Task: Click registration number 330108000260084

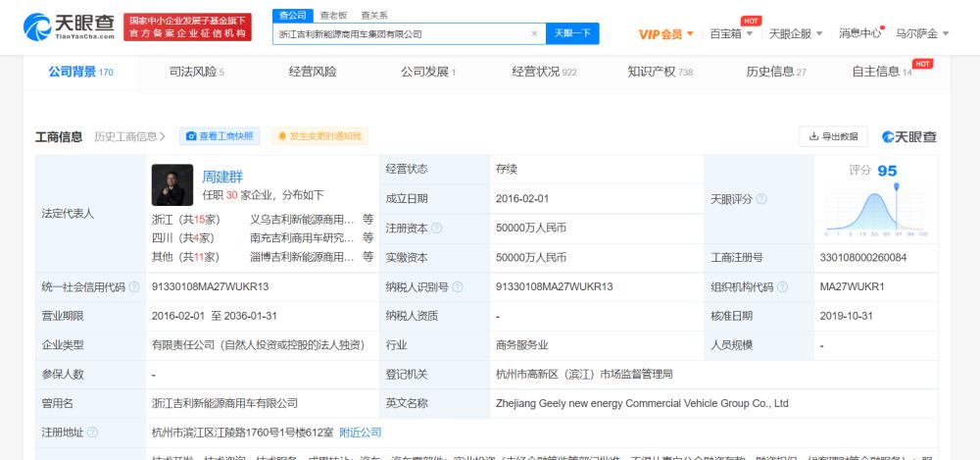Action: pos(863,257)
